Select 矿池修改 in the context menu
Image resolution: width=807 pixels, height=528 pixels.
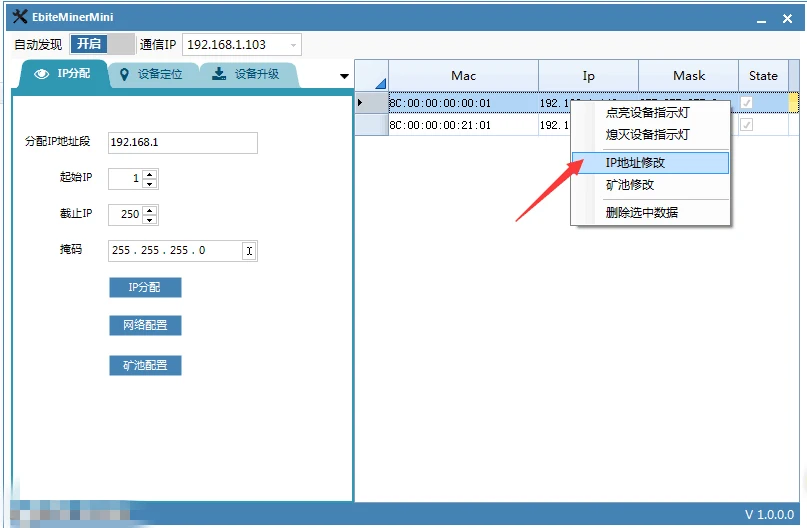coord(651,185)
